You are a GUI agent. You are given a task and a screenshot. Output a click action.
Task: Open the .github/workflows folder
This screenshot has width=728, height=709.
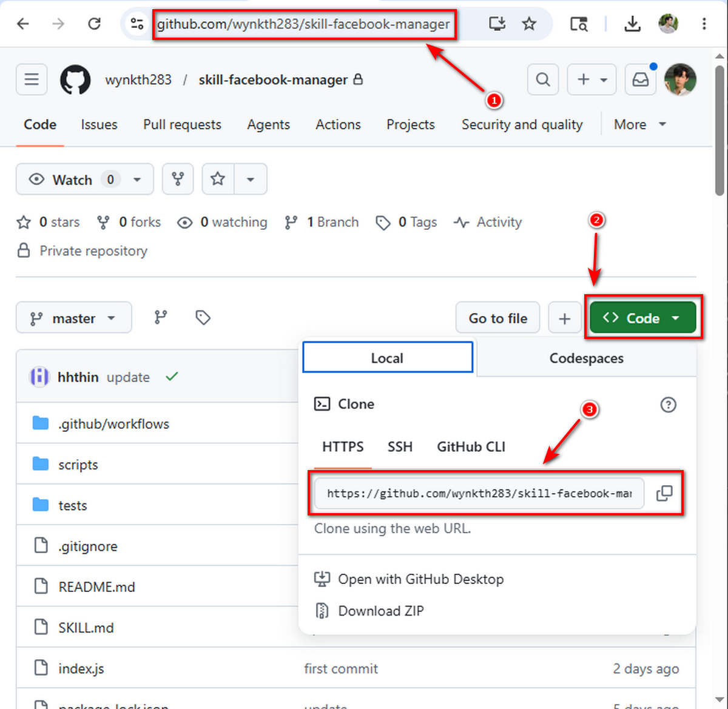click(x=113, y=424)
